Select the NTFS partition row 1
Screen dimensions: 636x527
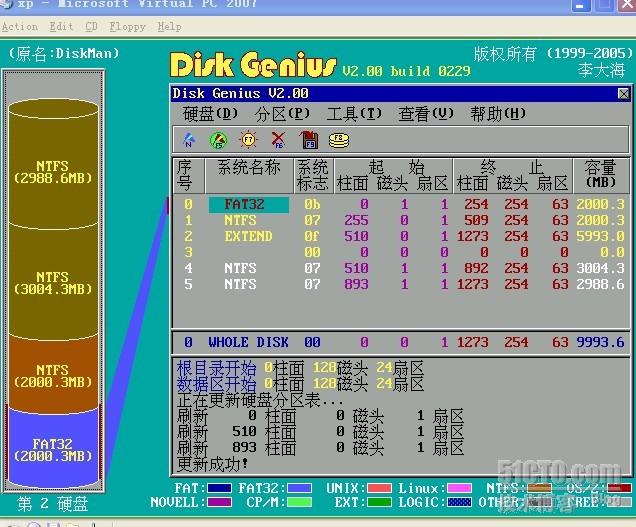click(401, 220)
